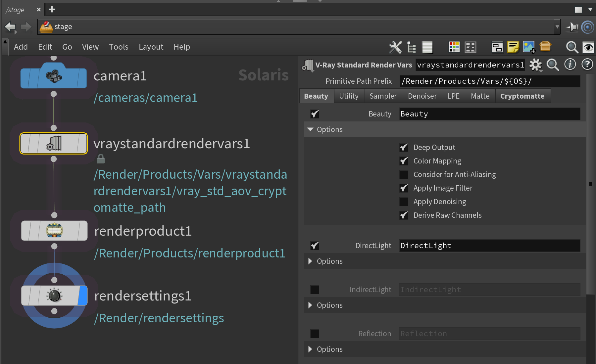Click the stage network icon in path bar

(x=46, y=27)
